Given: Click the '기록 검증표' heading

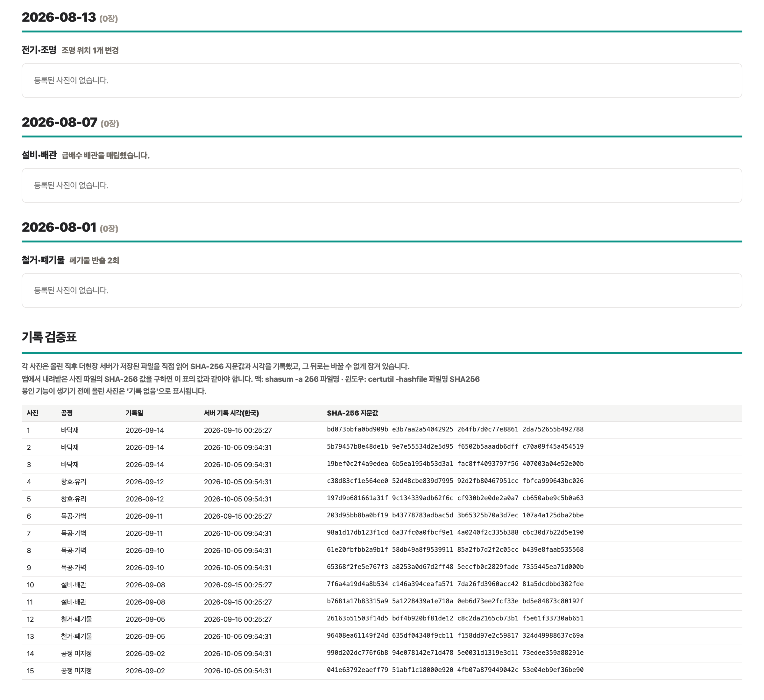Looking at the screenshot, I should (49, 337).
